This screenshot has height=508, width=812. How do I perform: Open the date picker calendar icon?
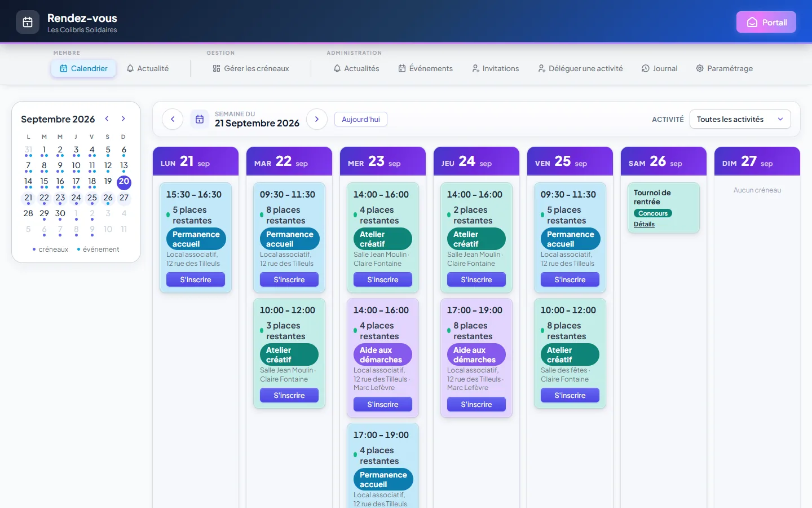(x=200, y=119)
